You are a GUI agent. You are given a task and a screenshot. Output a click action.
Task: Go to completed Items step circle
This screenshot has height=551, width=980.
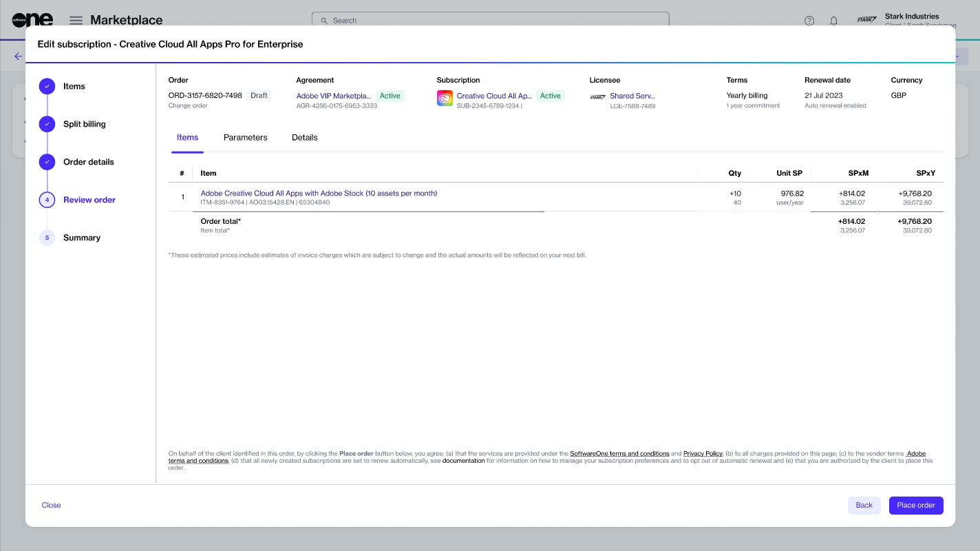(47, 86)
